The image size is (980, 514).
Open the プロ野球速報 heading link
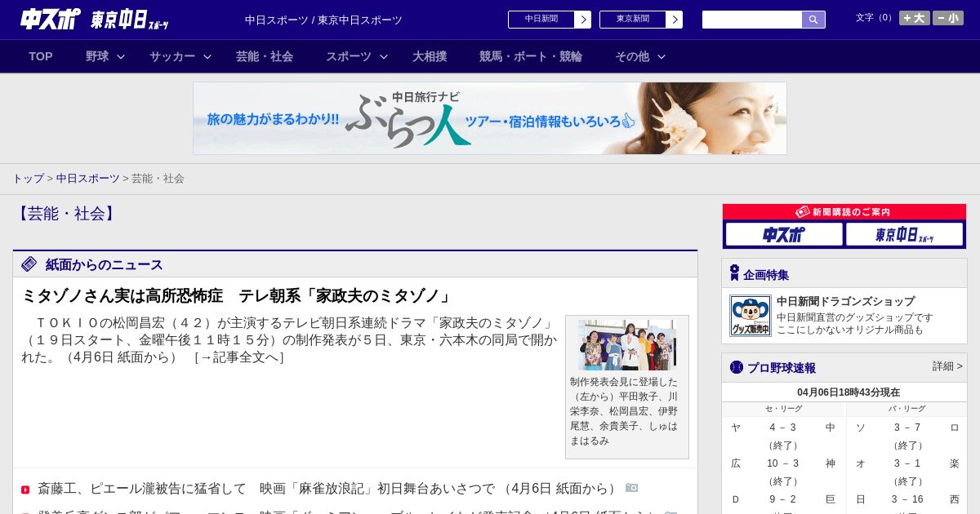tap(782, 368)
